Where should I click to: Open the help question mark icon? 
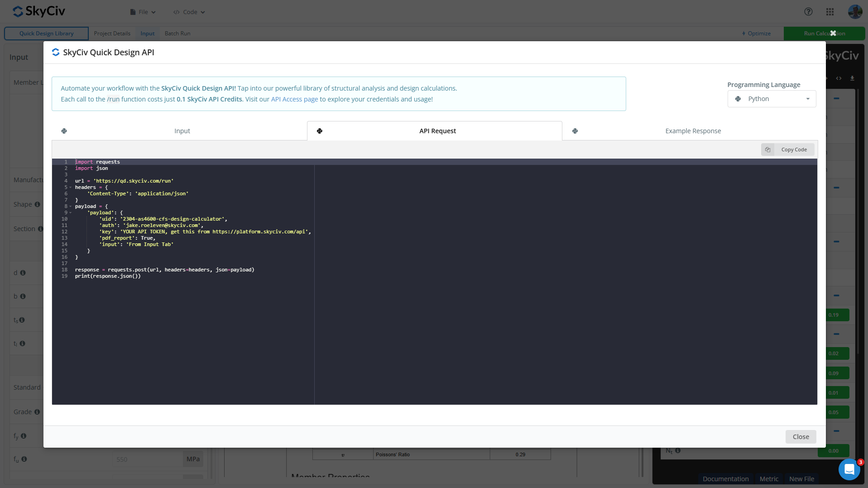(808, 12)
